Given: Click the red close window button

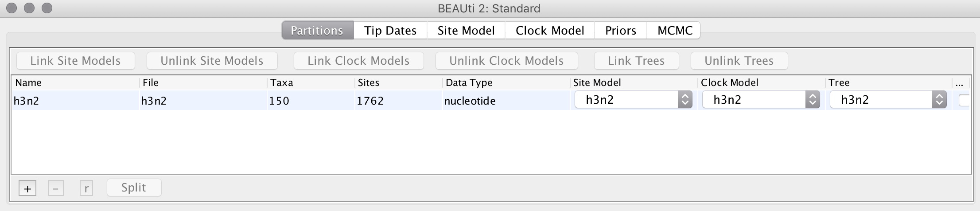Looking at the screenshot, I should click(x=12, y=8).
